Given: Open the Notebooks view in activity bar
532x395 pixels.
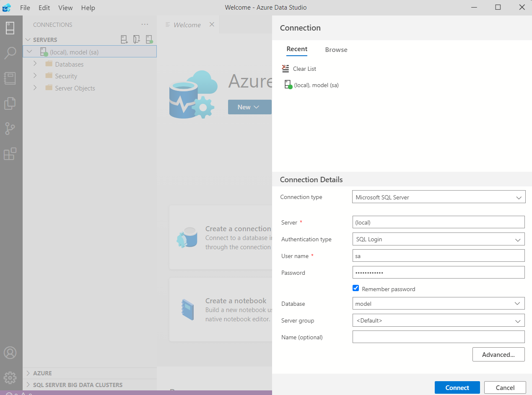Looking at the screenshot, I should click(10, 78).
